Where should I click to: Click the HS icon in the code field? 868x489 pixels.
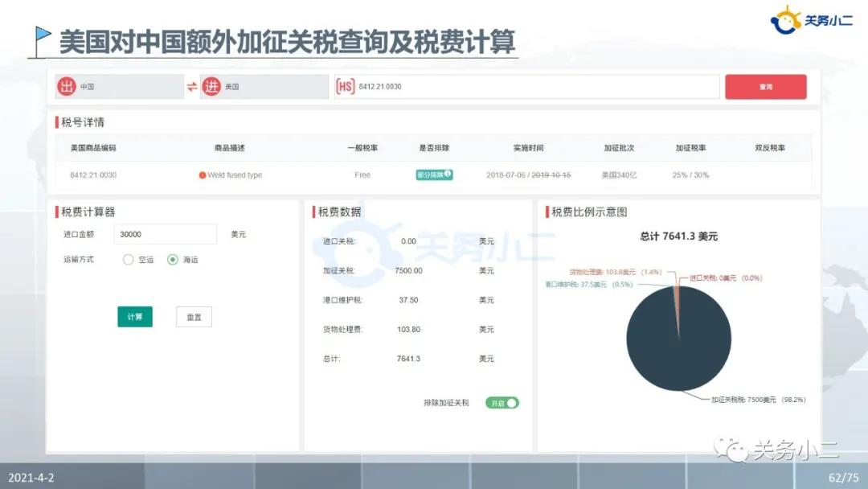346,86
